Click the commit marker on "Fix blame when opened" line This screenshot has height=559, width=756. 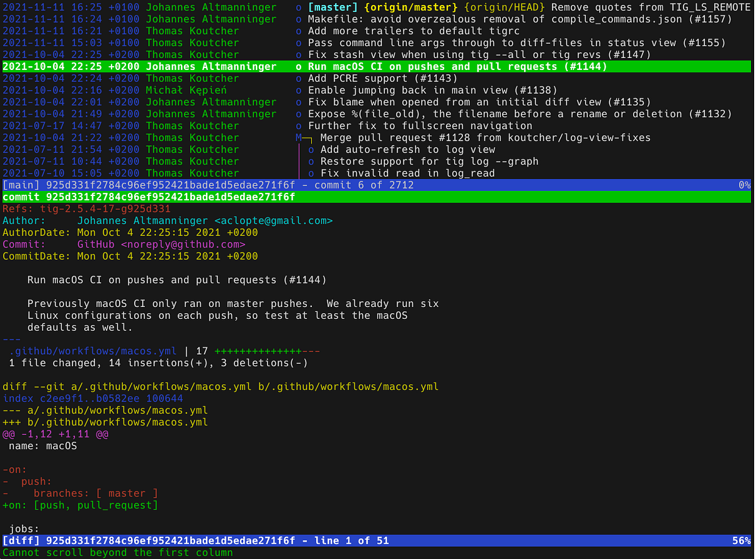[299, 102]
